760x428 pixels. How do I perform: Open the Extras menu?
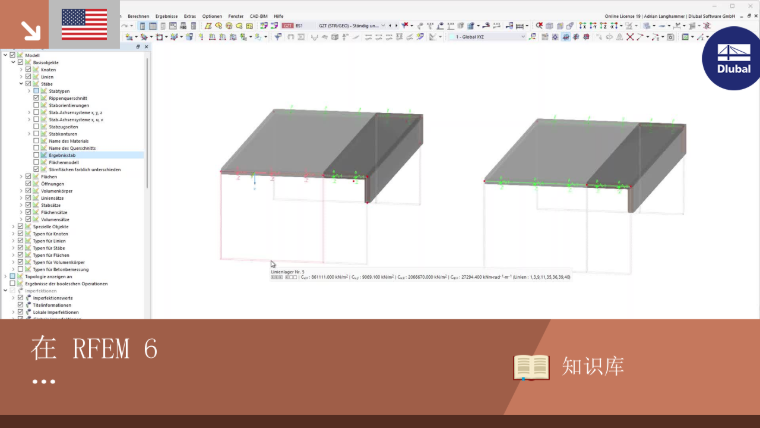pos(190,16)
